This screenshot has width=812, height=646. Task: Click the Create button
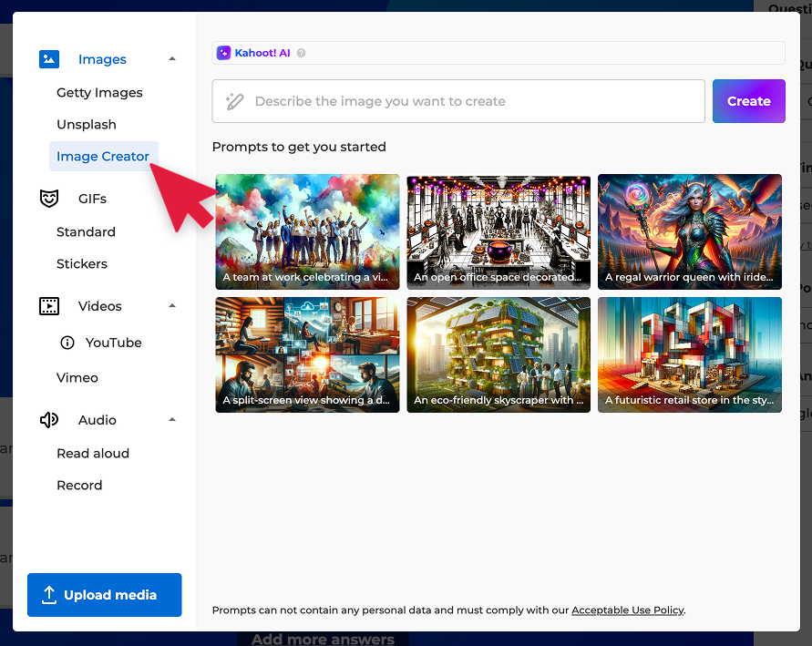pyautogui.click(x=749, y=101)
